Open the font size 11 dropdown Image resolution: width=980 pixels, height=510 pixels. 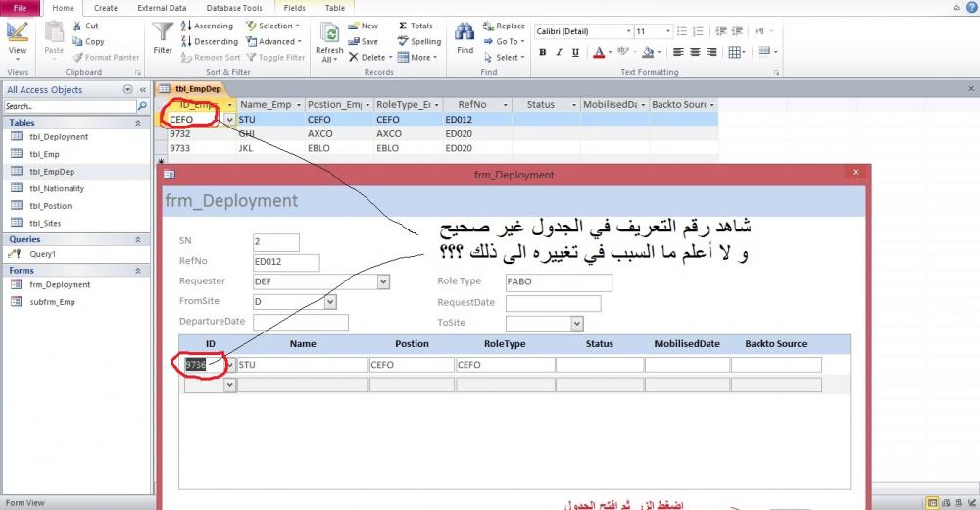[x=668, y=31]
